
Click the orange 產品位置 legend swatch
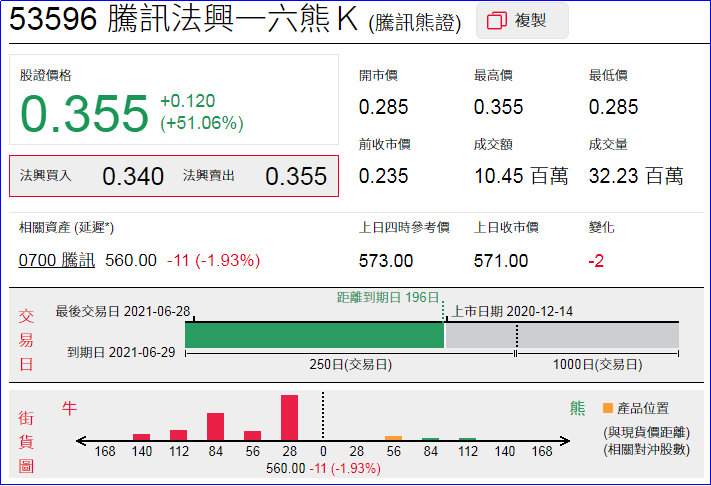[x=608, y=408]
